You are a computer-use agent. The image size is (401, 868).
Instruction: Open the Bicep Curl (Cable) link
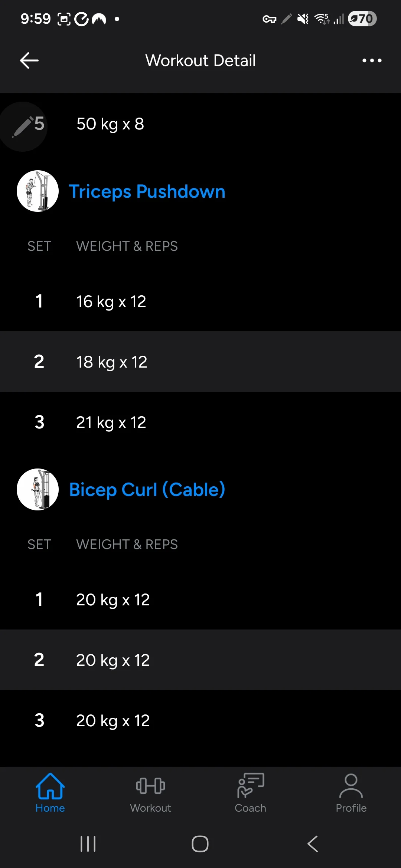(x=147, y=490)
